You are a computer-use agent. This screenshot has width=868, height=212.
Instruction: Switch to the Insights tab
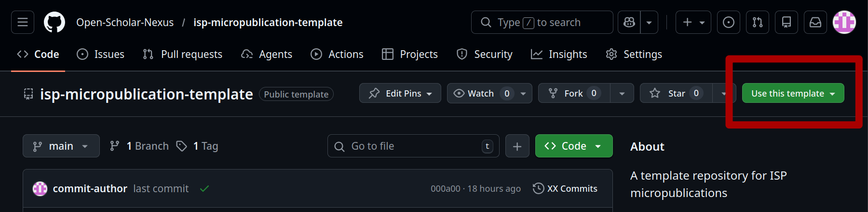click(x=559, y=54)
